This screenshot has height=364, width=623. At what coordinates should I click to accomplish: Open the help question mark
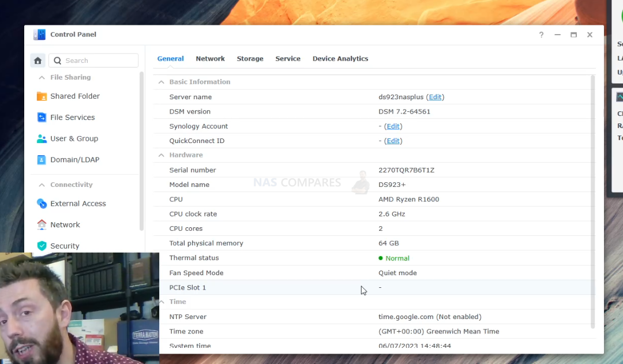click(541, 35)
